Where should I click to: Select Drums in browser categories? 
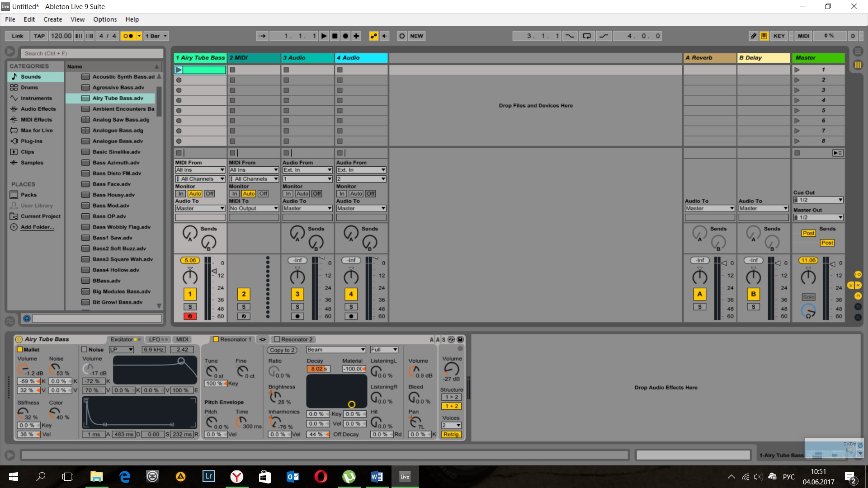pos(29,88)
